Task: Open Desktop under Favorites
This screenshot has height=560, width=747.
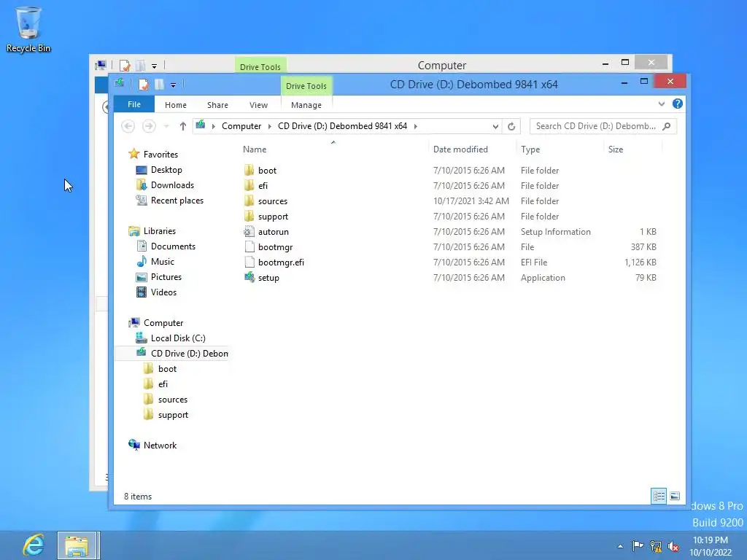Action: (x=166, y=170)
